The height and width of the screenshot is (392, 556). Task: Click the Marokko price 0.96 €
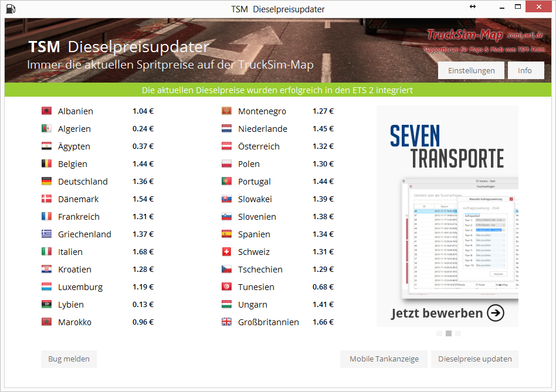pyautogui.click(x=143, y=322)
